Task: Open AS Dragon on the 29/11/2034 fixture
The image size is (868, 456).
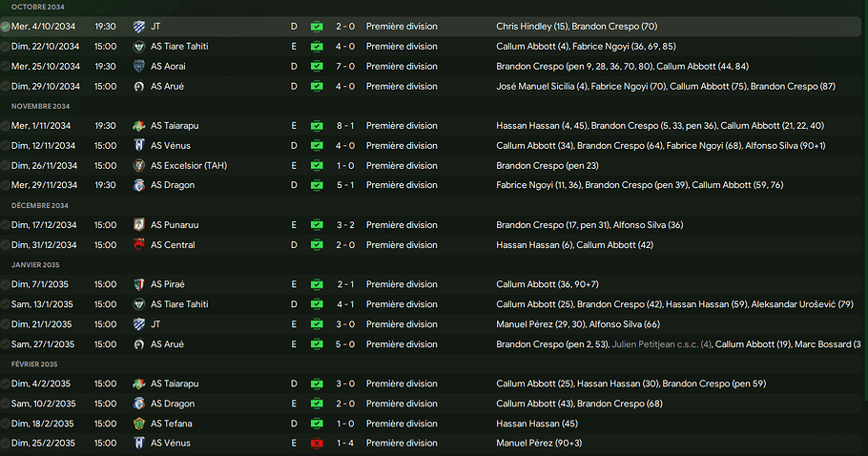Action: 171,185
